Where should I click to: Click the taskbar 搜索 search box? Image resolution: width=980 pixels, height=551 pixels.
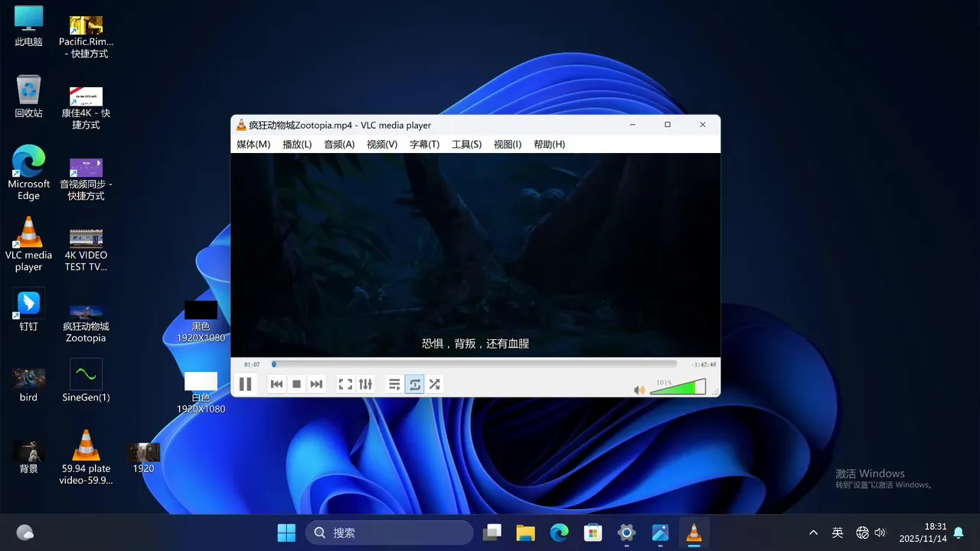coord(390,533)
